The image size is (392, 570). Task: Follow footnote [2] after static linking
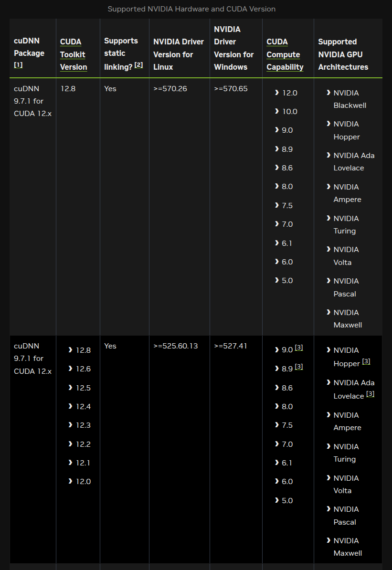coord(138,65)
